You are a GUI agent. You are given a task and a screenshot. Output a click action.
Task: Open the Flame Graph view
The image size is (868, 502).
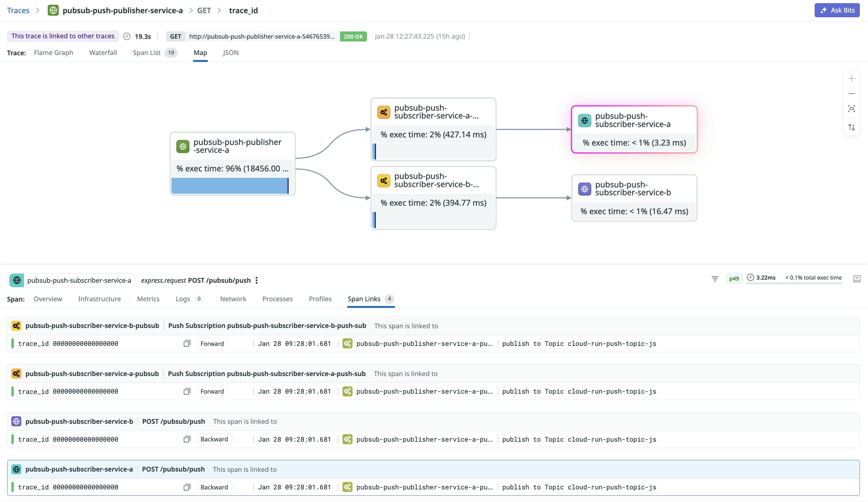coord(53,52)
